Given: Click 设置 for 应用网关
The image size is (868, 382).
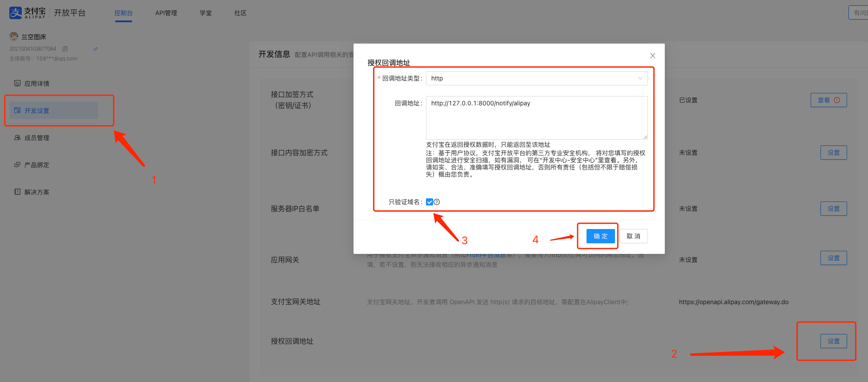Looking at the screenshot, I should [x=834, y=258].
